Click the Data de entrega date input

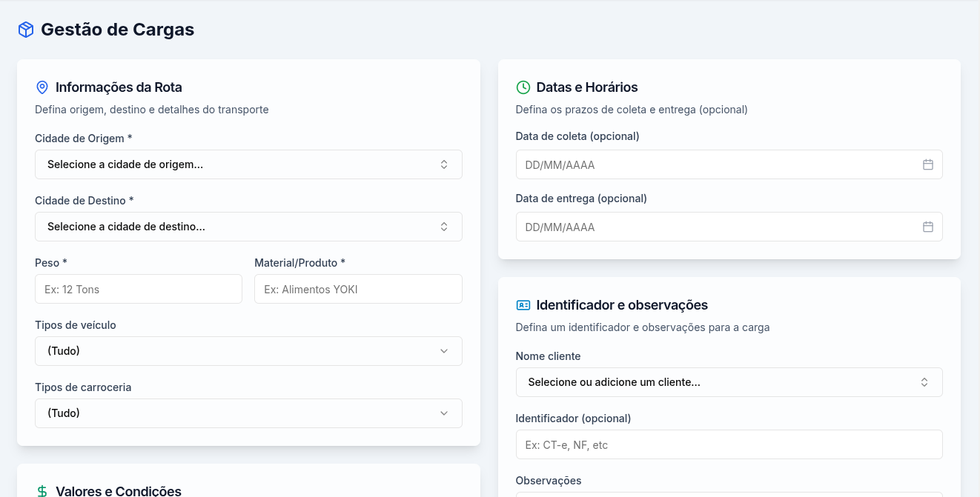click(712, 227)
